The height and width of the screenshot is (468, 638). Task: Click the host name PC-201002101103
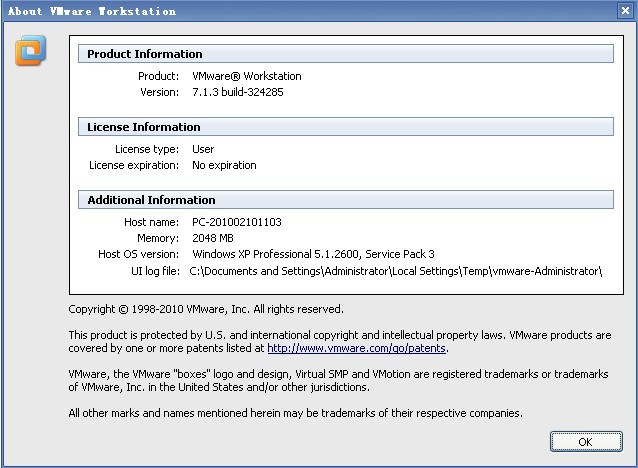coord(239,222)
